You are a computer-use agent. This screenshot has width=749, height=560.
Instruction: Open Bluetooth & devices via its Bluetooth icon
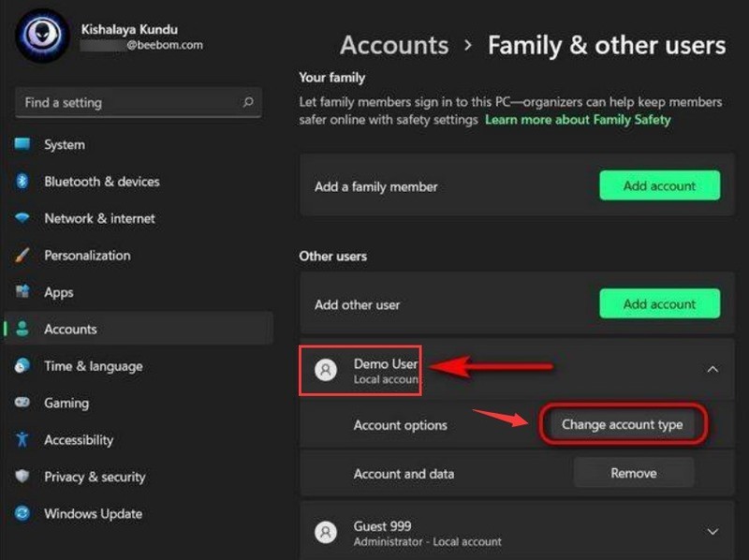pos(22,182)
